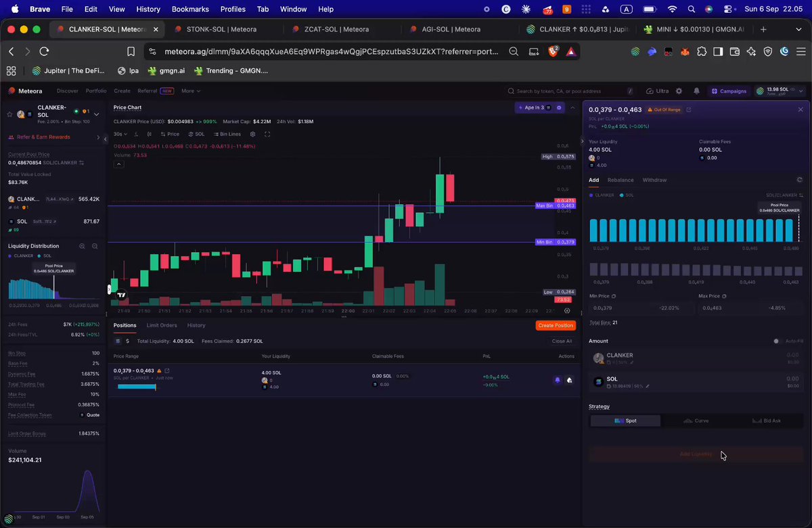Toggle SOL denomination on the chart
Screen dimensions: 812x528
point(196,134)
